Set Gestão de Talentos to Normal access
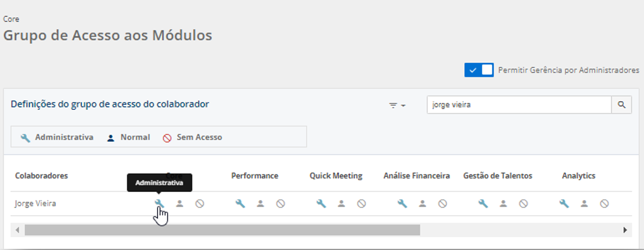This screenshot has height=250, width=644. pos(503,203)
